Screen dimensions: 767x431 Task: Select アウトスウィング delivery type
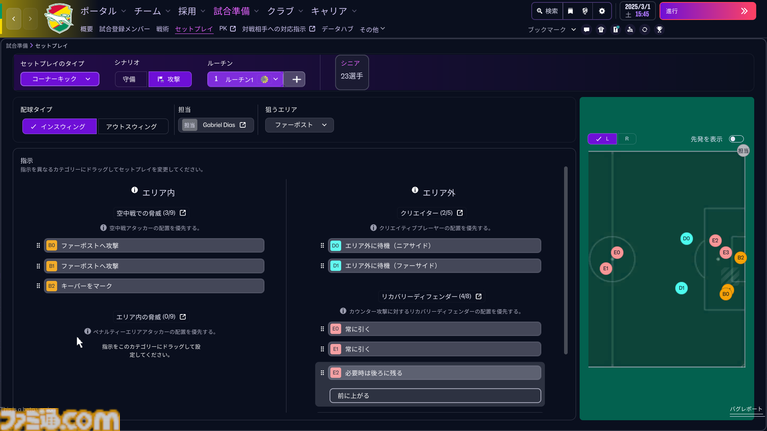tap(131, 126)
